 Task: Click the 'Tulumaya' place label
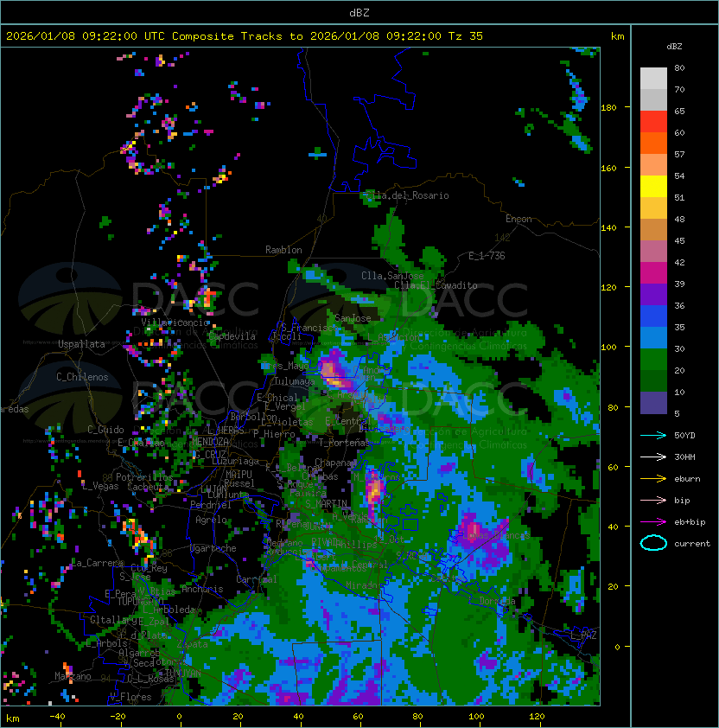click(x=295, y=381)
